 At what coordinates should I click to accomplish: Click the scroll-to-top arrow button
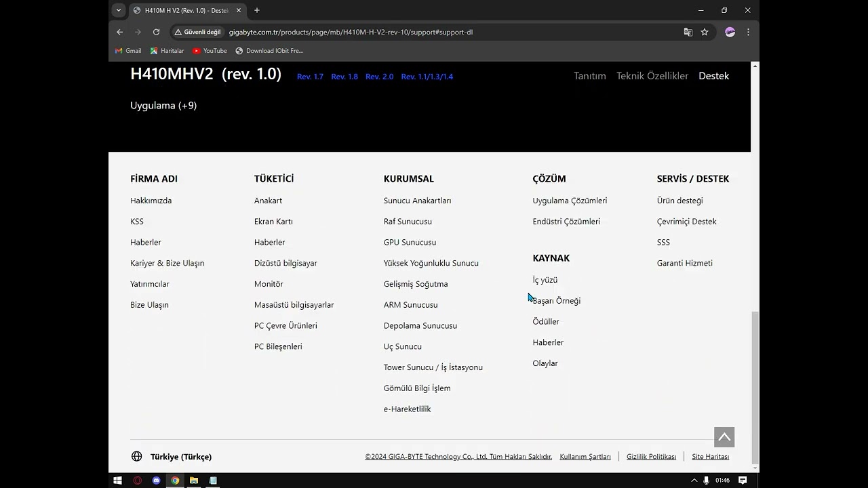tap(724, 437)
